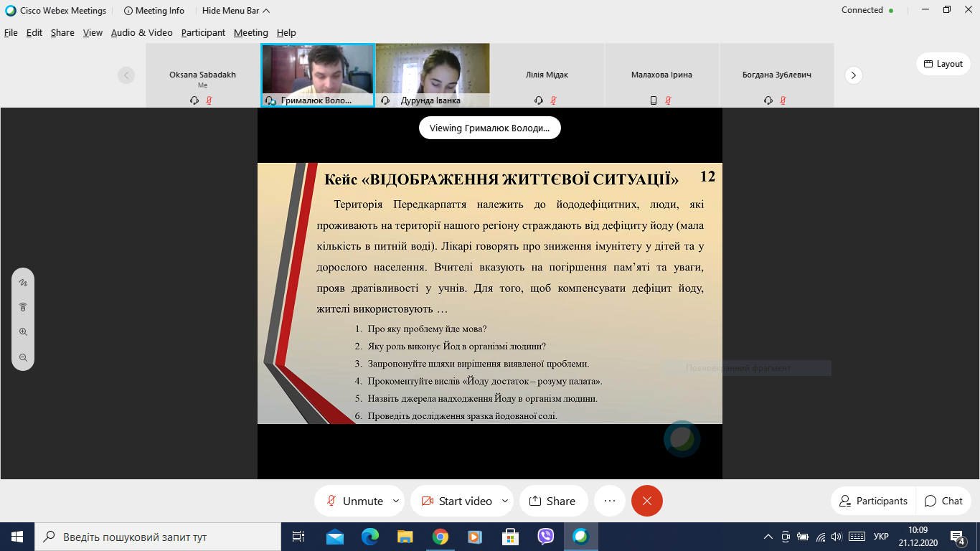
Task: Toggle Hide Menu Bar control
Action: coord(236,11)
